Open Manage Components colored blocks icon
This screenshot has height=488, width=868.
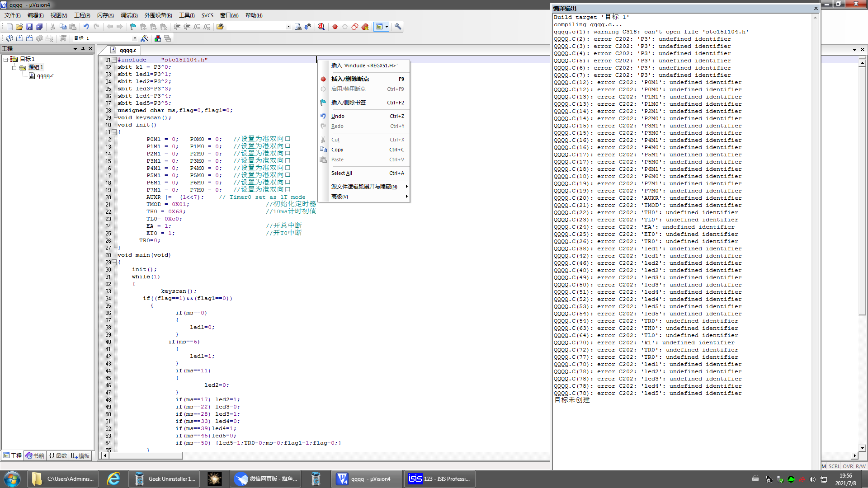(157, 38)
